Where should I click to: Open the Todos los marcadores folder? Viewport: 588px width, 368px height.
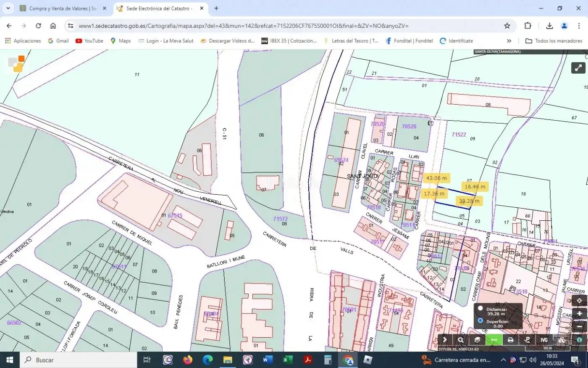(554, 41)
